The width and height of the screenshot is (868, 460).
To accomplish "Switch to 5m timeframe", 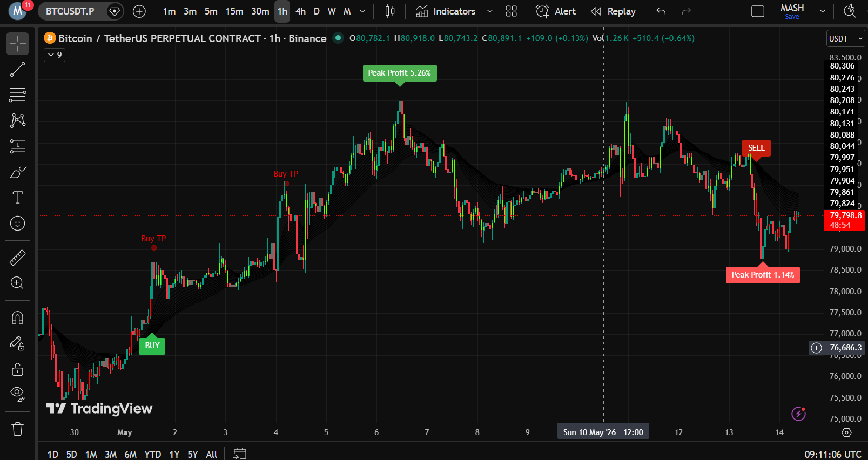I will coord(211,11).
